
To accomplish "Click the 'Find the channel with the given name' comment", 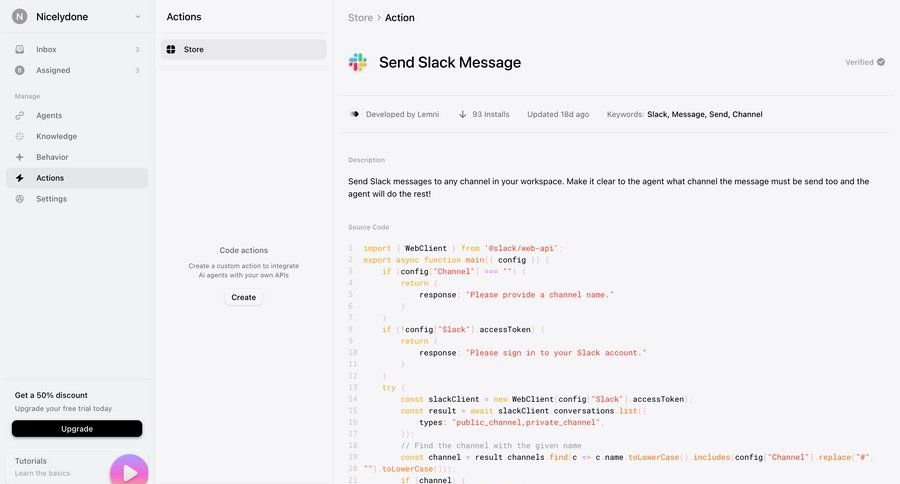I will point(491,446).
